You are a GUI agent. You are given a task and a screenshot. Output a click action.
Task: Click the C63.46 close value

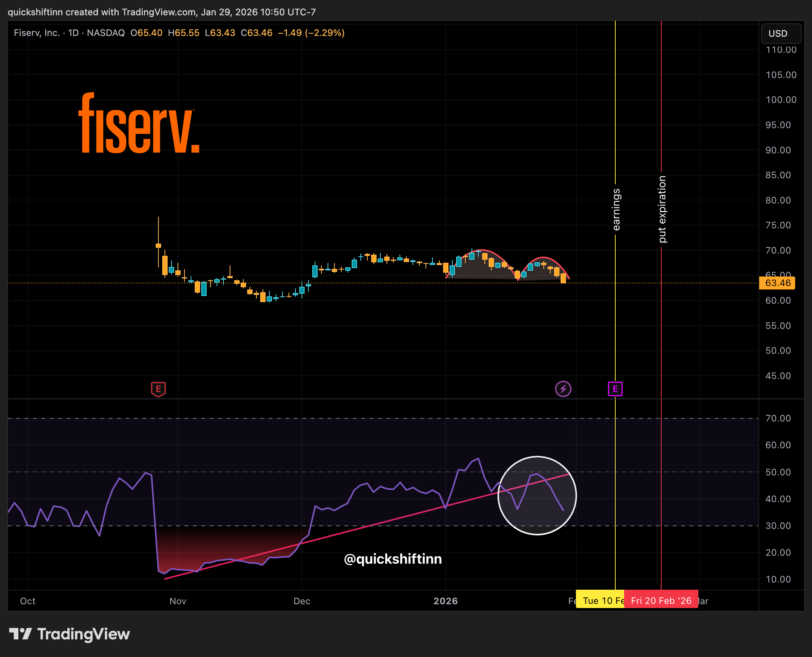(x=256, y=33)
